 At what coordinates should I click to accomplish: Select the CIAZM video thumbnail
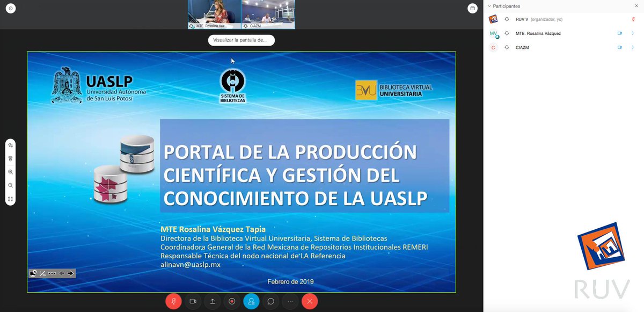[x=268, y=14]
